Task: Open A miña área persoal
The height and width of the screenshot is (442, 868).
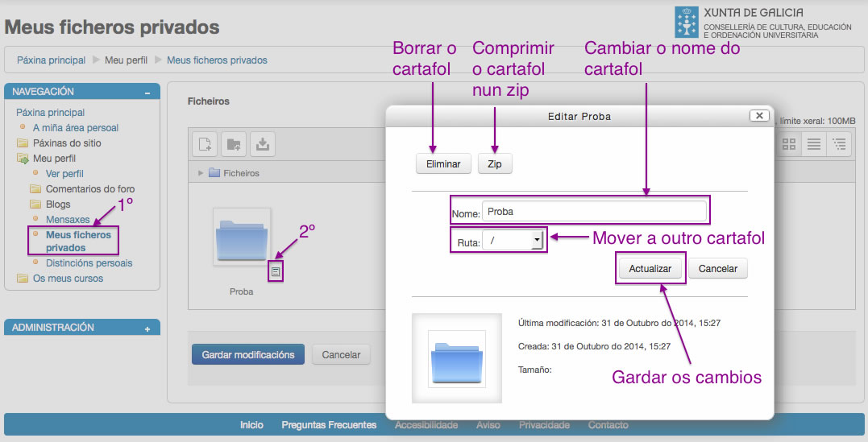Action: 75,128
